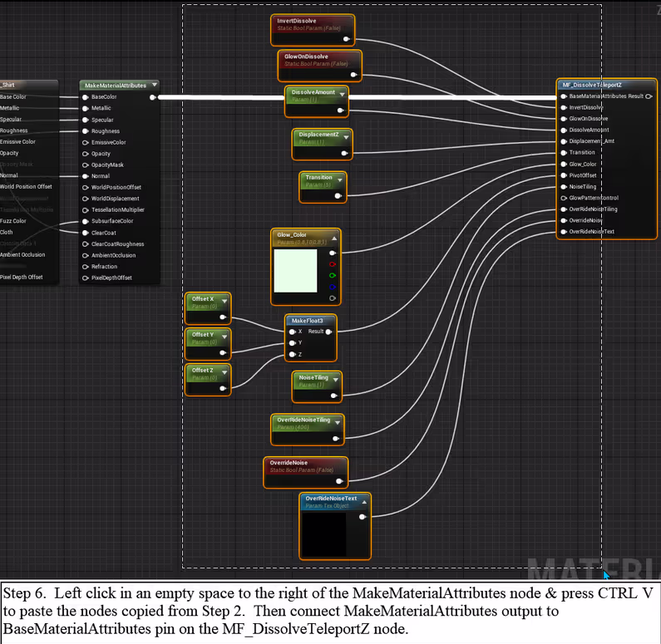Click the 'Pixel Depth Offset' text on Shirt node
Viewport: 661px width, 644px height.
[21, 278]
